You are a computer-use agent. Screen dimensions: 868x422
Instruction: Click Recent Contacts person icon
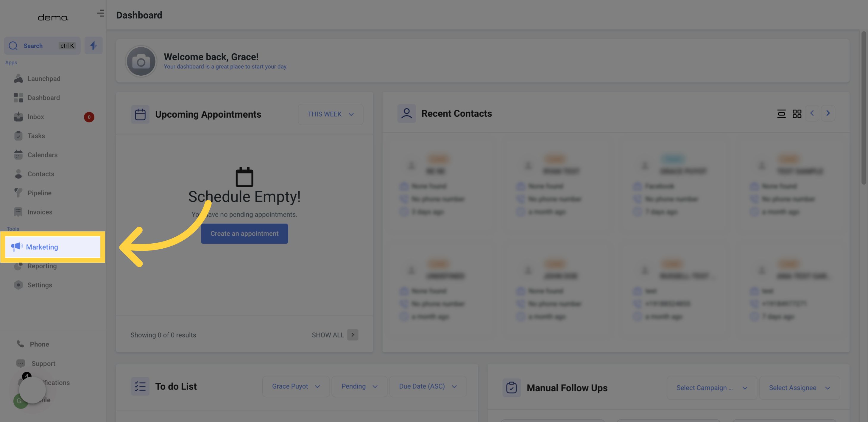click(x=407, y=113)
